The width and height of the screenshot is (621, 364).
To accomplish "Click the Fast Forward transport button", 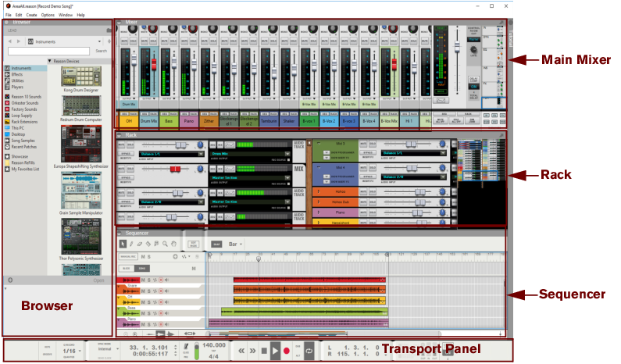I will tap(252, 352).
